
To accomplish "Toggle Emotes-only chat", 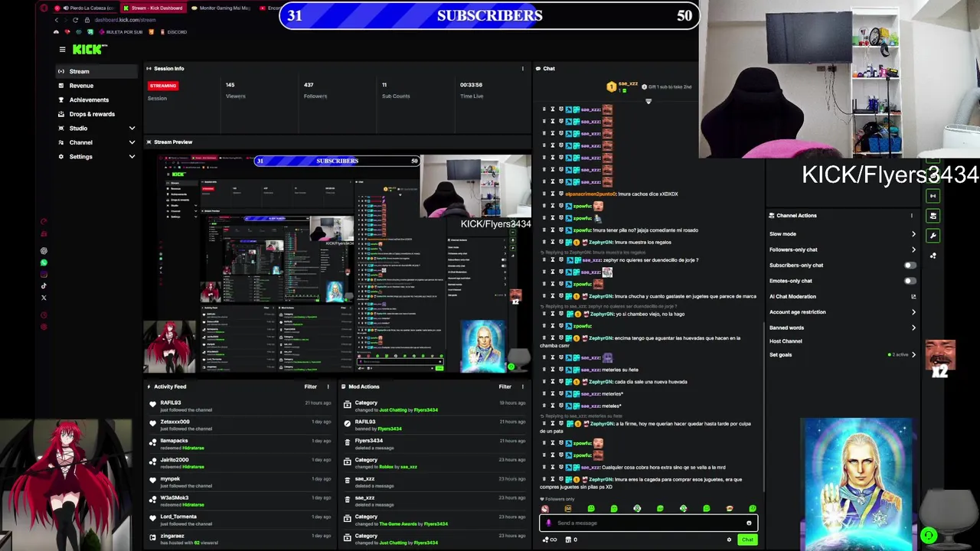I will (x=910, y=281).
